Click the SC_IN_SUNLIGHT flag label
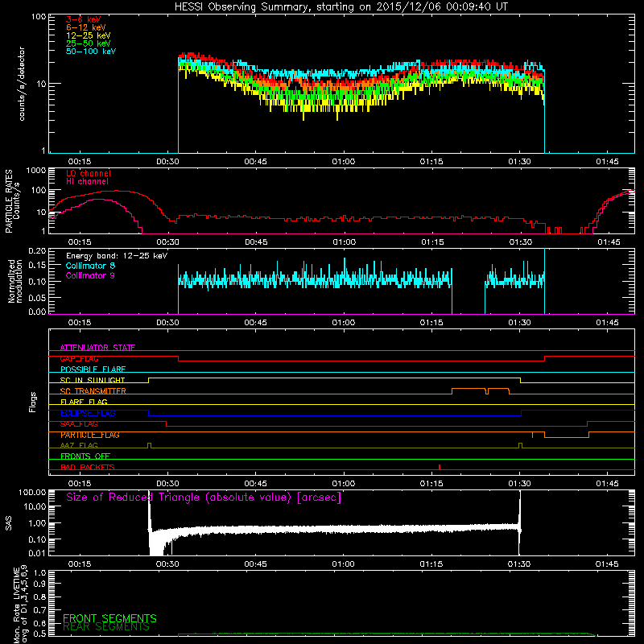The height and width of the screenshot is (644, 644). [x=93, y=380]
